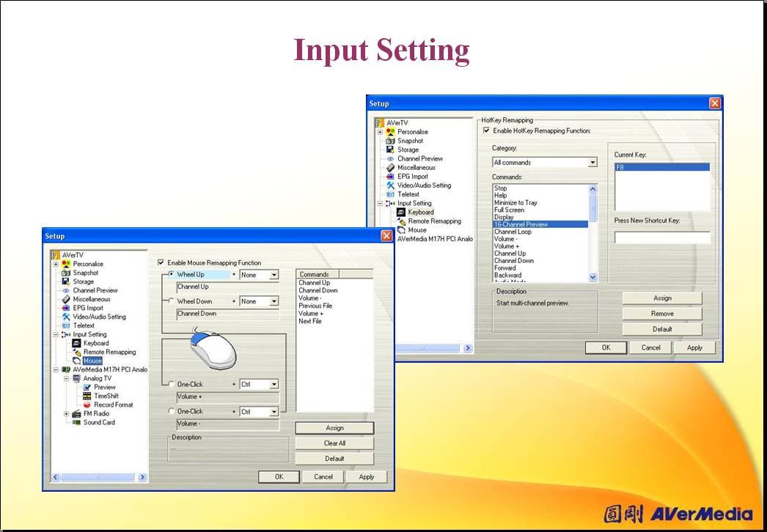Click Preview icon under Analog TV
This screenshot has width=767, height=532.
click(87, 387)
